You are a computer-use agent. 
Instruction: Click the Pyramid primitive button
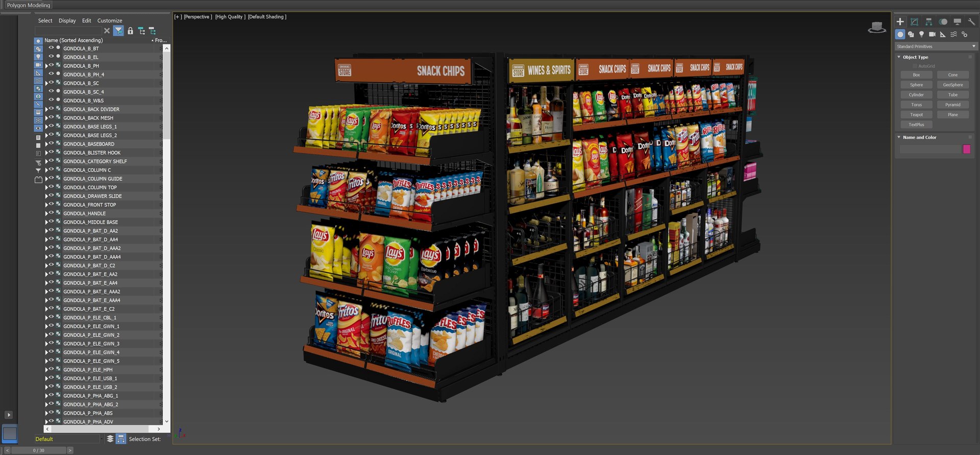click(953, 105)
